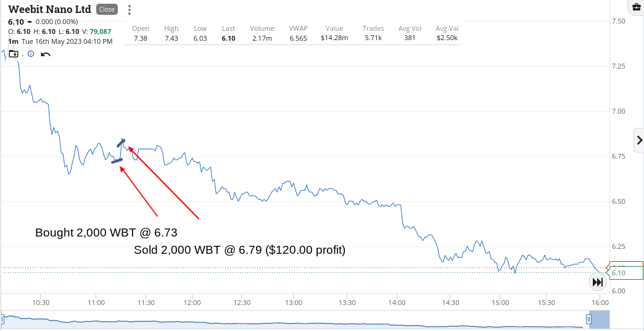
Task: Select the 'Bought 2,000 WBT @ 6.73' annotation
Action: tap(106, 233)
